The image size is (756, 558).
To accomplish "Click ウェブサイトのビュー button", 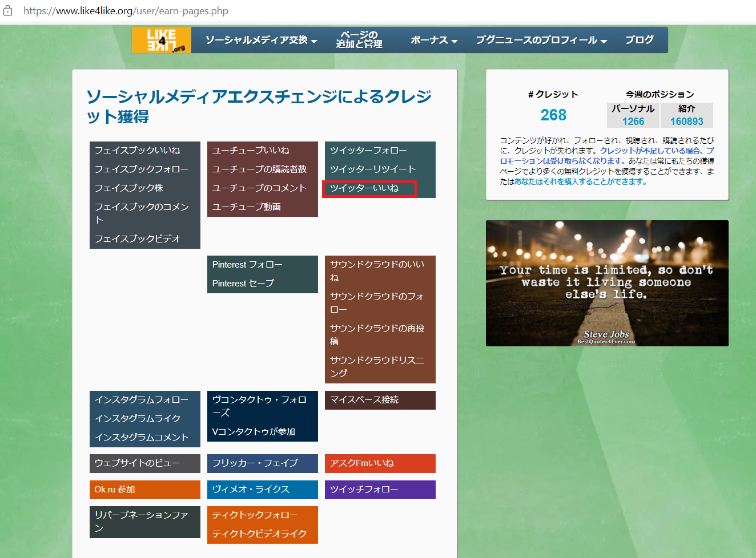I will [145, 463].
